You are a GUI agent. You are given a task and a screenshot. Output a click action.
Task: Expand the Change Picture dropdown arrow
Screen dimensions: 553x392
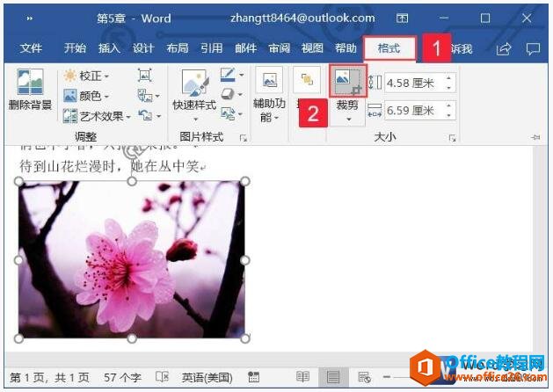[x=157, y=96]
